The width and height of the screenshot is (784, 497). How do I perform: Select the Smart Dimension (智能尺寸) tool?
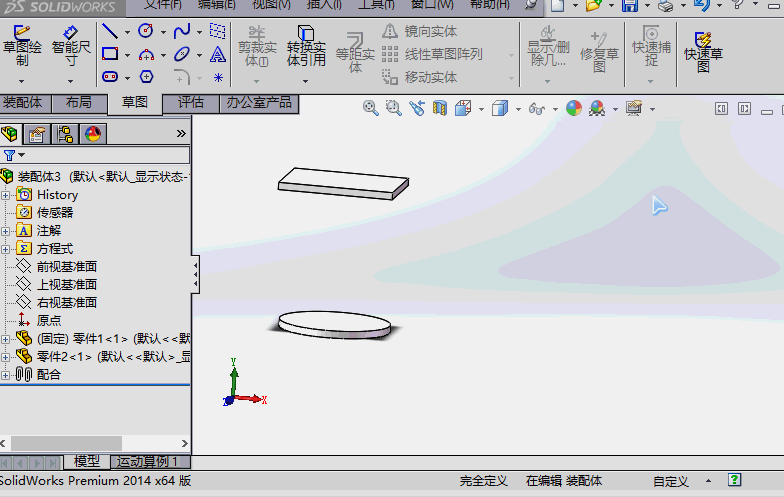tap(70, 46)
